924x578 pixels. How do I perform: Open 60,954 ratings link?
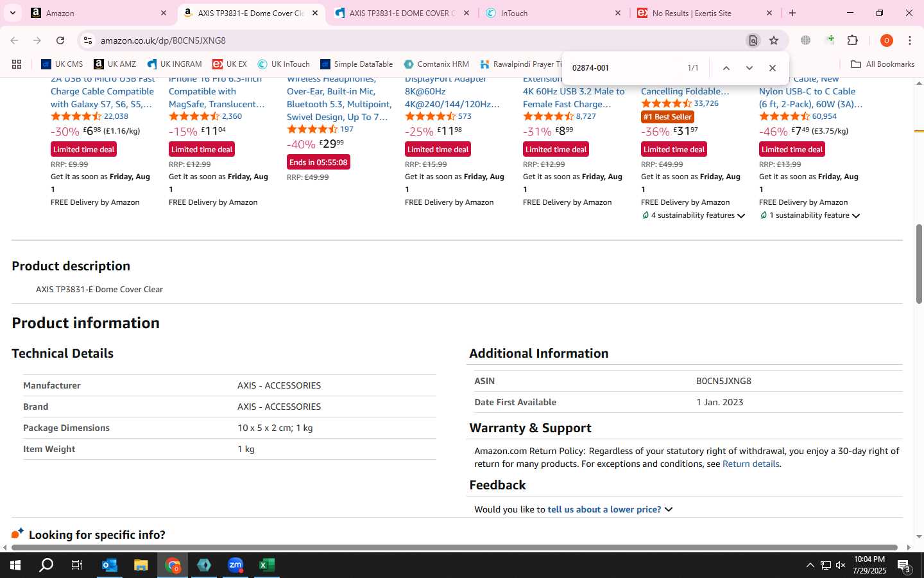(825, 116)
